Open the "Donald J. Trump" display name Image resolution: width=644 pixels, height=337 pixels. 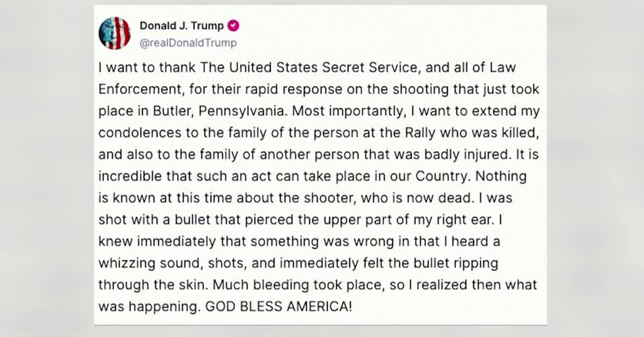pos(182,26)
